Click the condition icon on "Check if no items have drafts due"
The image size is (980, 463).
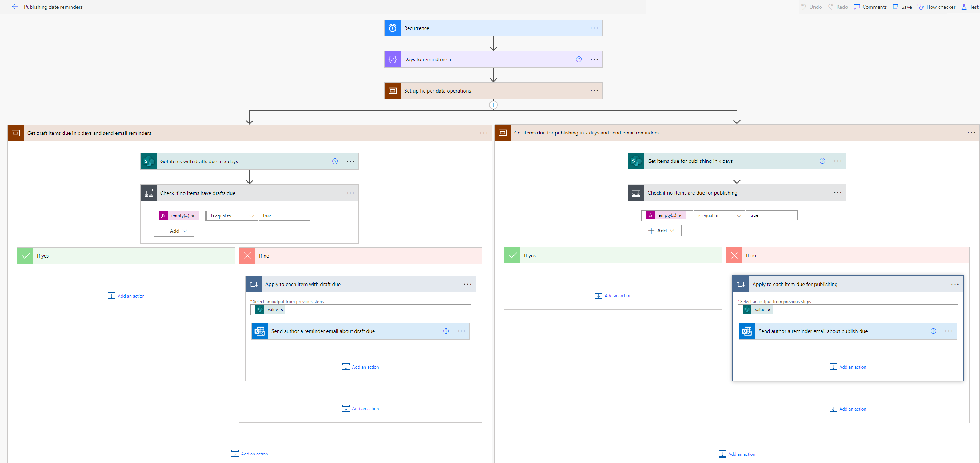click(x=148, y=193)
